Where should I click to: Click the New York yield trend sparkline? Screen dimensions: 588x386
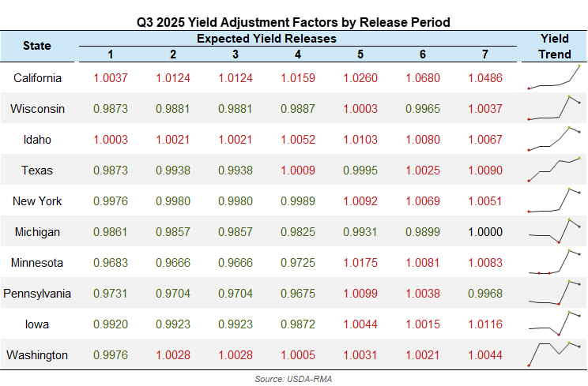(x=554, y=201)
